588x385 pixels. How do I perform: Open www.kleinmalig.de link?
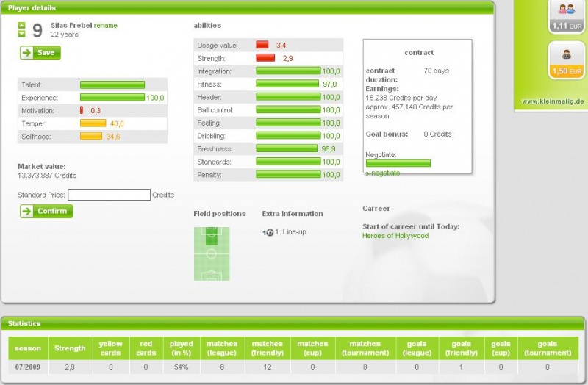tap(553, 101)
